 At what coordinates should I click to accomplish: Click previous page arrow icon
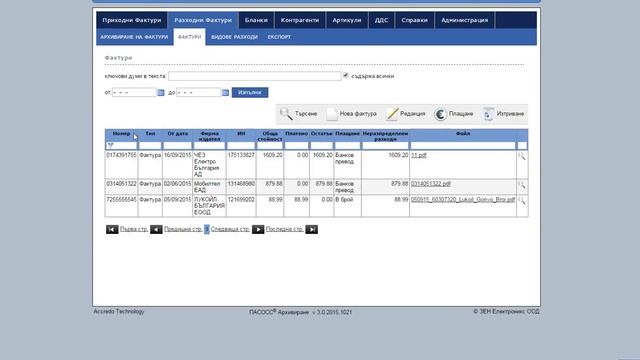pyautogui.click(x=156, y=229)
